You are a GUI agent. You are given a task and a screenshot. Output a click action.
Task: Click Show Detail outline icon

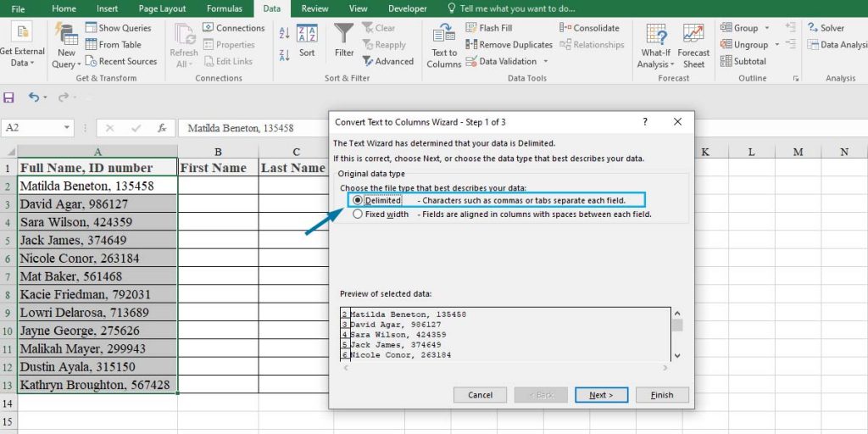tap(791, 28)
